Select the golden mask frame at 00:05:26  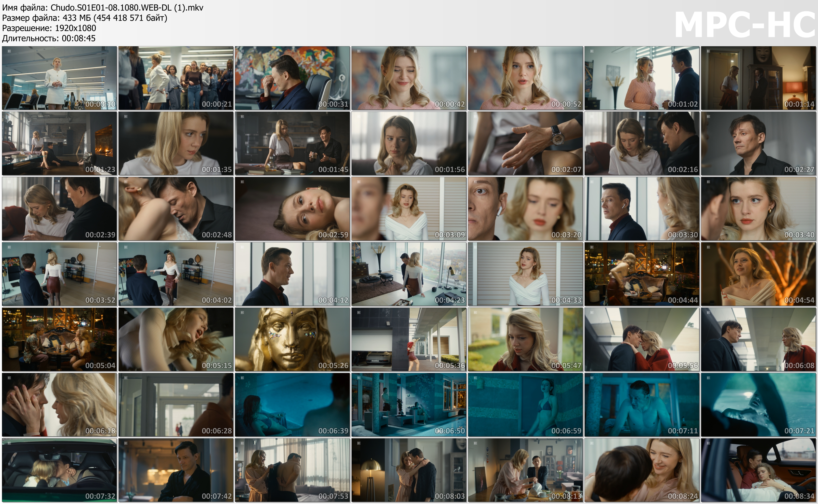click(292, 339)
